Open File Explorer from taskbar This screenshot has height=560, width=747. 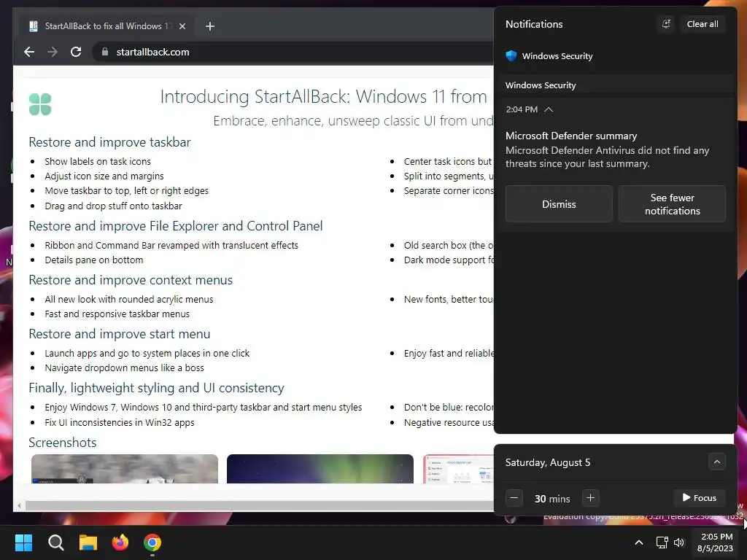(88, 542)
